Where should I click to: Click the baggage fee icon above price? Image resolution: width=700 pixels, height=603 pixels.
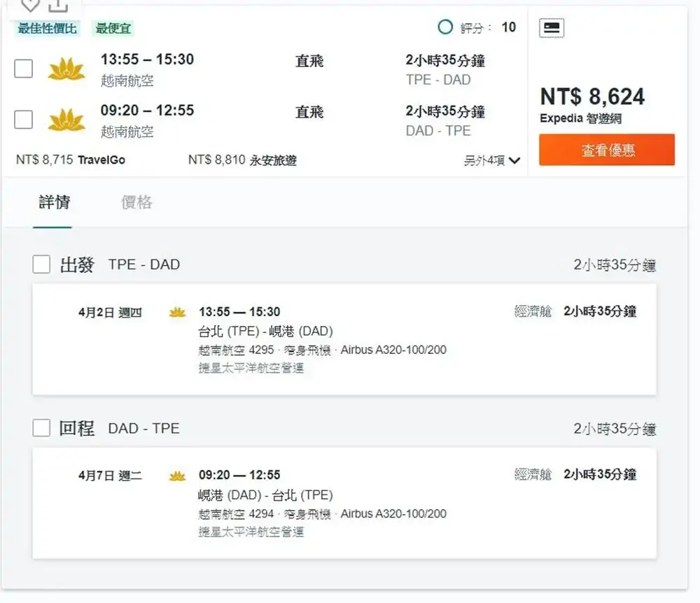[x=552, y=28]
